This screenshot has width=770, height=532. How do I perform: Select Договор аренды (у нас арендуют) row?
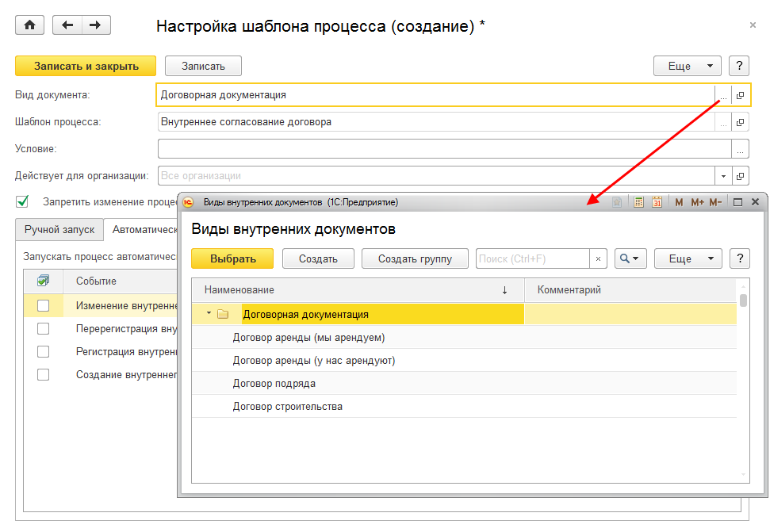click(464, 361)
